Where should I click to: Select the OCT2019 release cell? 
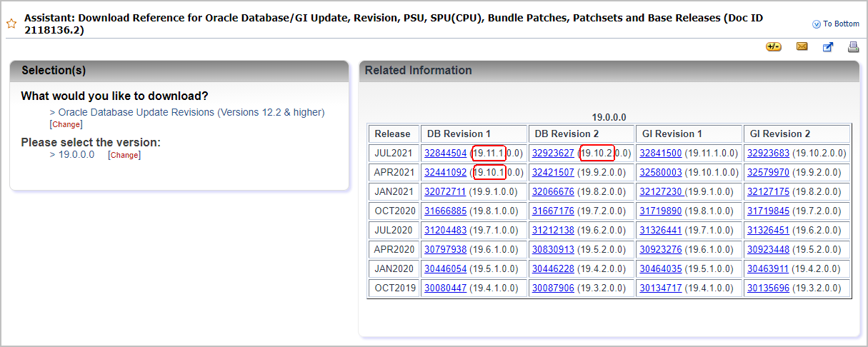pos(393,288)
